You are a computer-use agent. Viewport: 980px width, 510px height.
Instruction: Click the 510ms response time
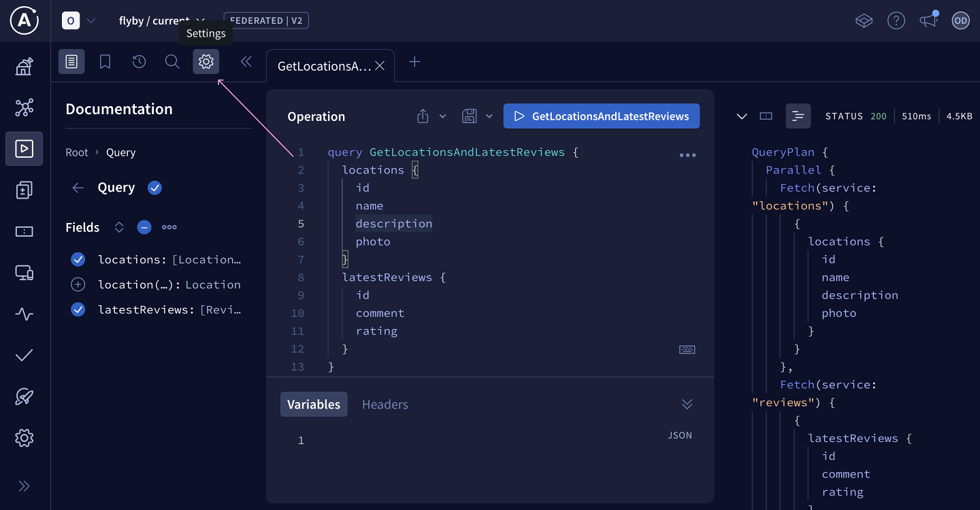point(916,116)
